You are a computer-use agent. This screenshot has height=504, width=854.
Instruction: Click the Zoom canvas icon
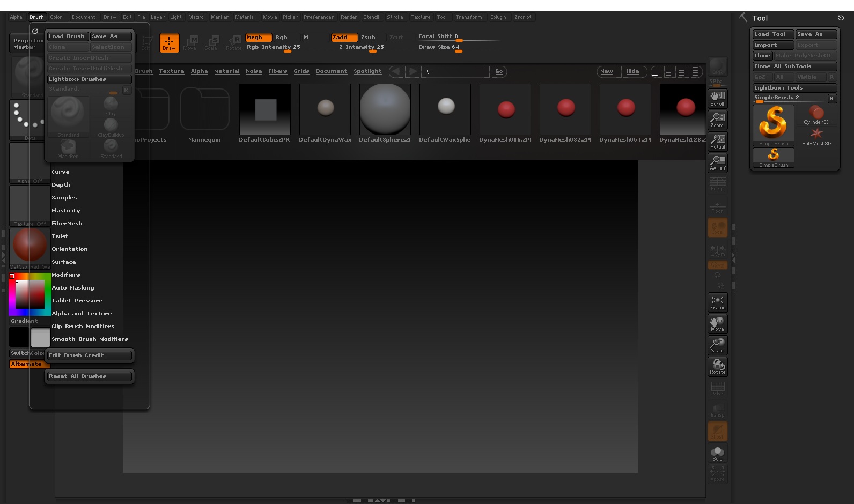pos(717,120)
